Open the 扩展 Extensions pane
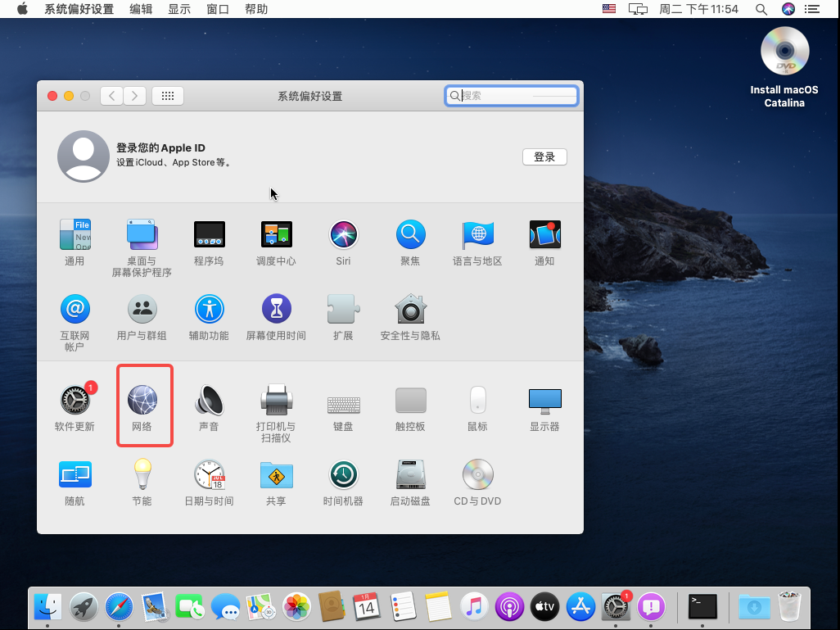Viewport: 840px width, 630px height. (x=343, y=317)
